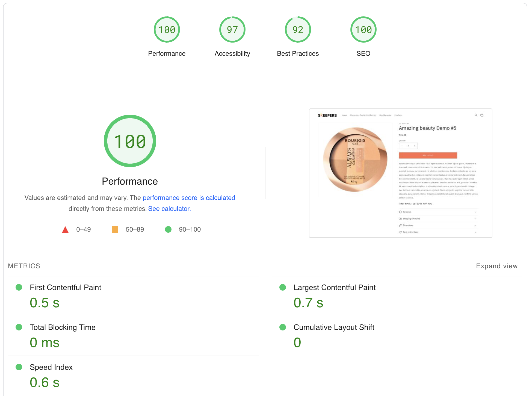Image resolution: width=532 pixels, height=396 pixels.
Task: Click the red triangle 0–49 legend icon
Action: click(65, 229)
